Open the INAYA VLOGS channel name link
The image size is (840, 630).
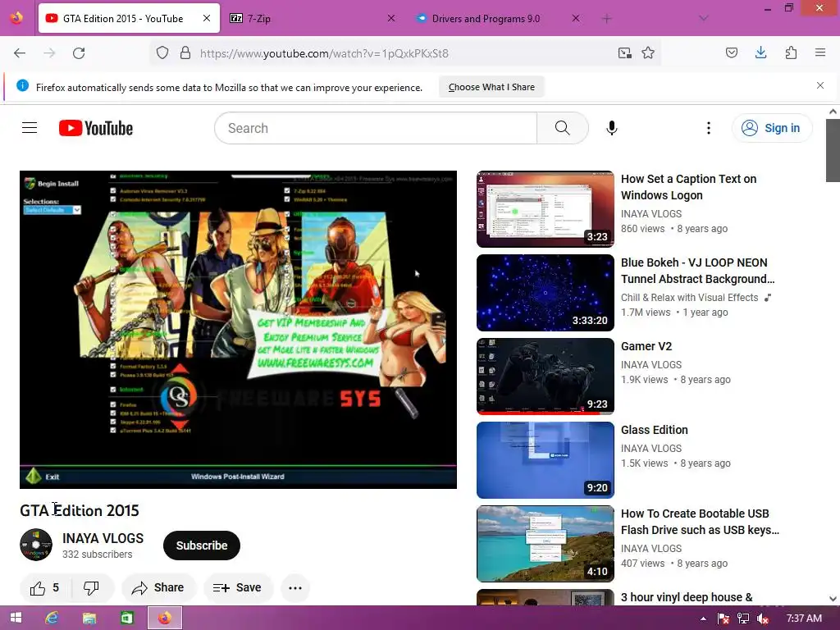click(x=103, y=538)
